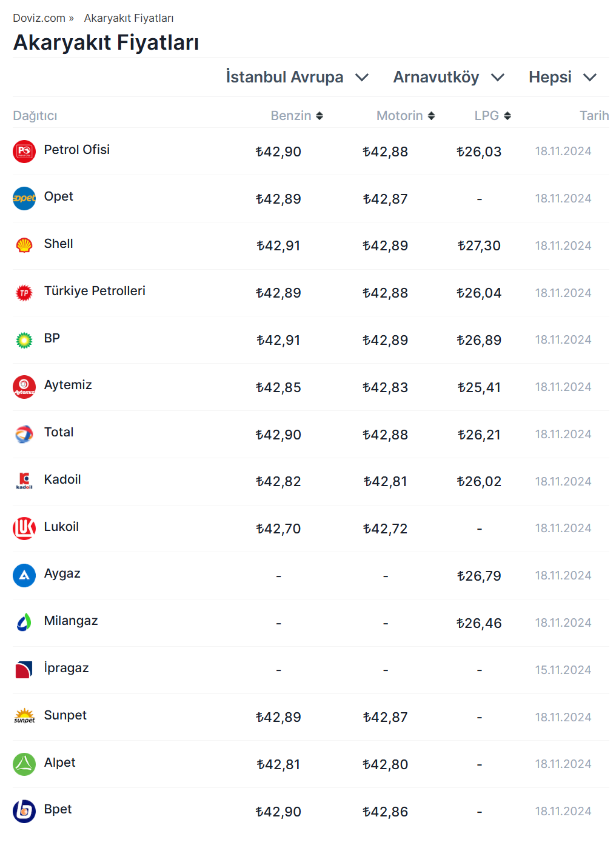Viewport: 616px width, 851px height.
Task: Click the Aytemiz red logo
Action: point(24,387)
